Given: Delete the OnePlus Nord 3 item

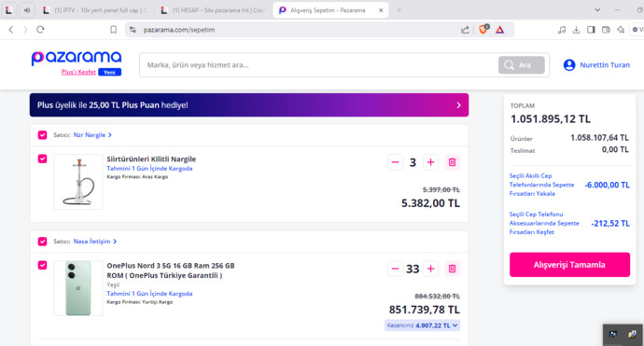Looking at the screenshot, I should [452, 269].
